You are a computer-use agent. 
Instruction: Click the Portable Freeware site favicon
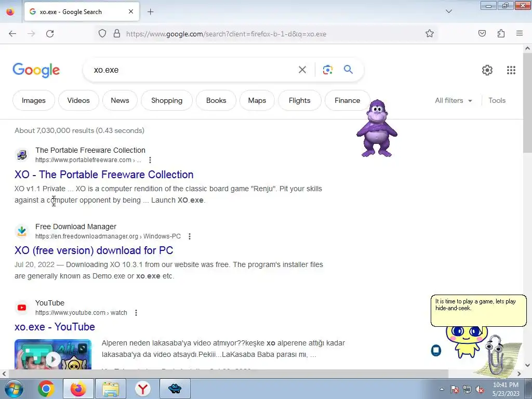point(22,155)
